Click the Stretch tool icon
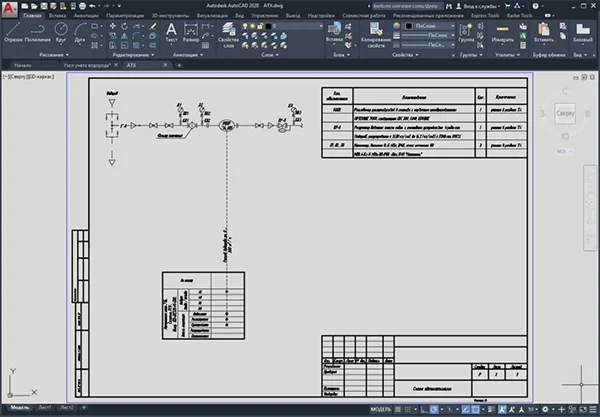 [x=113, y=46]
